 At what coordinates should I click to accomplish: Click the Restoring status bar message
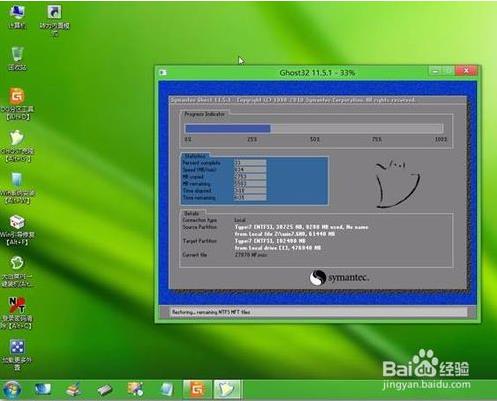[211, 312]
